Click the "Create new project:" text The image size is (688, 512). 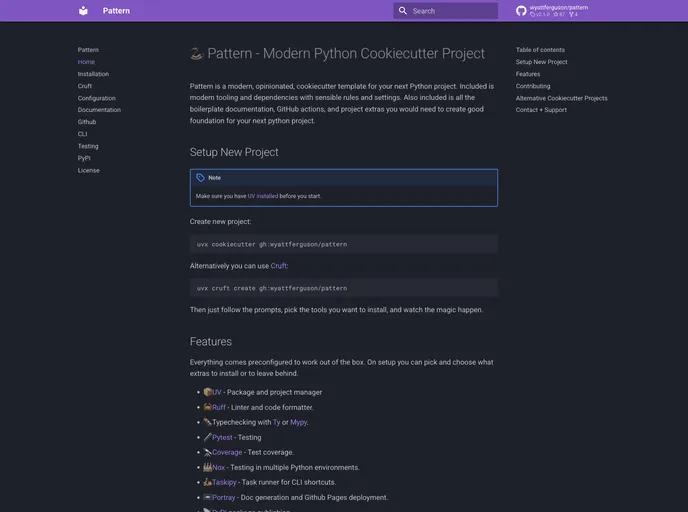tap(220, 222)
